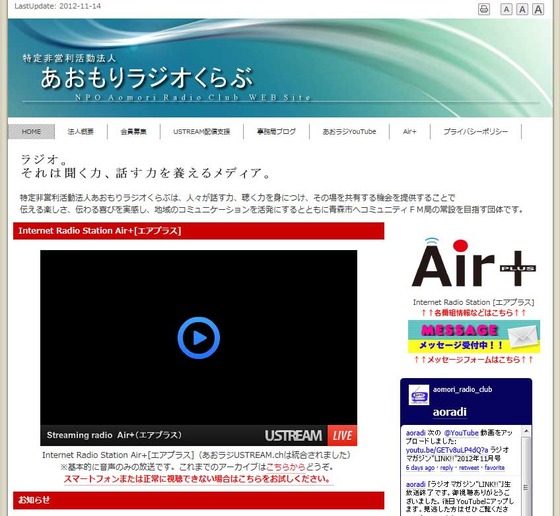Viewport: 560px width, 516px height.
Task: Open the 会員募集 menu item
Action: (134, 131)
